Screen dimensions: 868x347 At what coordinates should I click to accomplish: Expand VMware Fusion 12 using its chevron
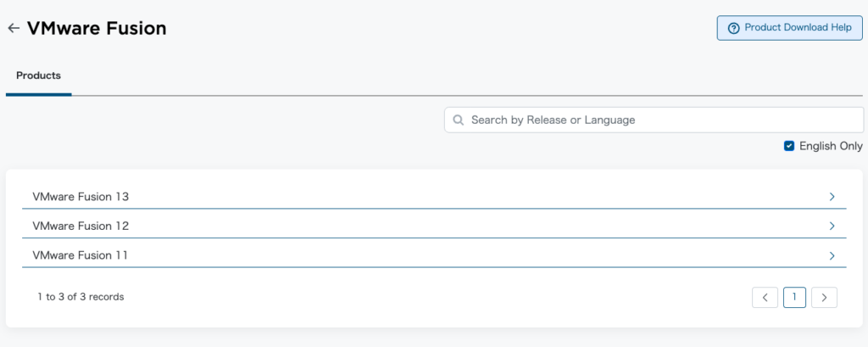pos(832,226)
